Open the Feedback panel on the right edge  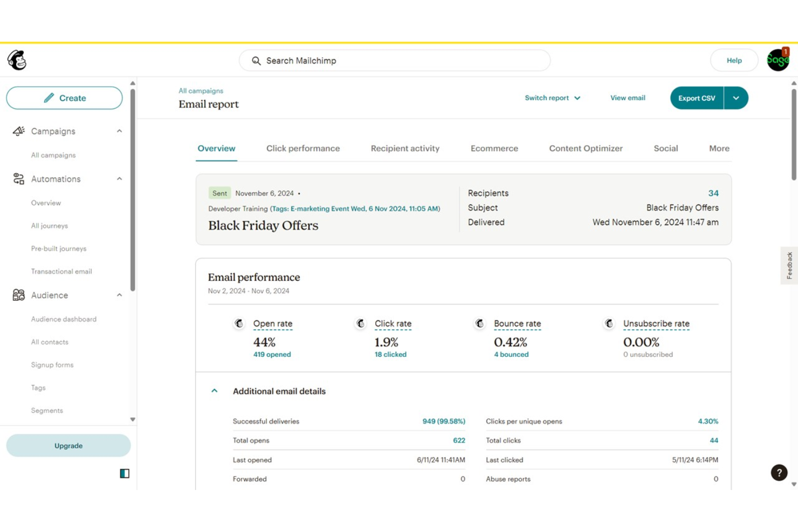[x=789, y=265]
